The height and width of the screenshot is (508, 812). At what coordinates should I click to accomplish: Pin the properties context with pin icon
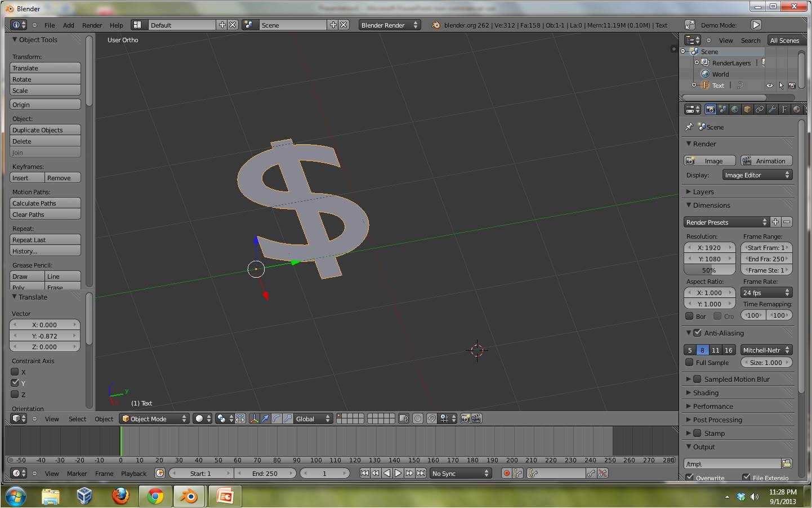tap(689, 127)
